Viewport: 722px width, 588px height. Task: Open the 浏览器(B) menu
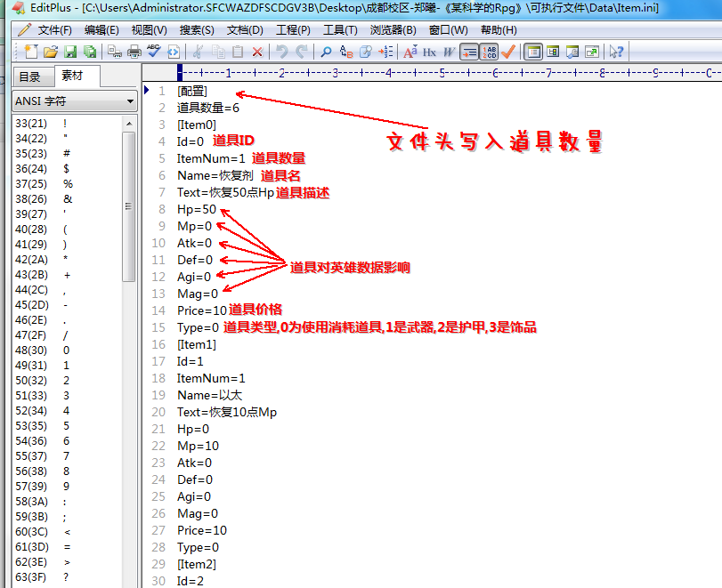pos(393,30)
